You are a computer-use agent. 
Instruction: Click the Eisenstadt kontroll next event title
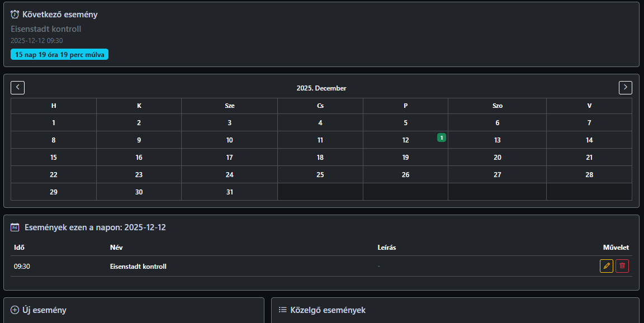point(46,29)
